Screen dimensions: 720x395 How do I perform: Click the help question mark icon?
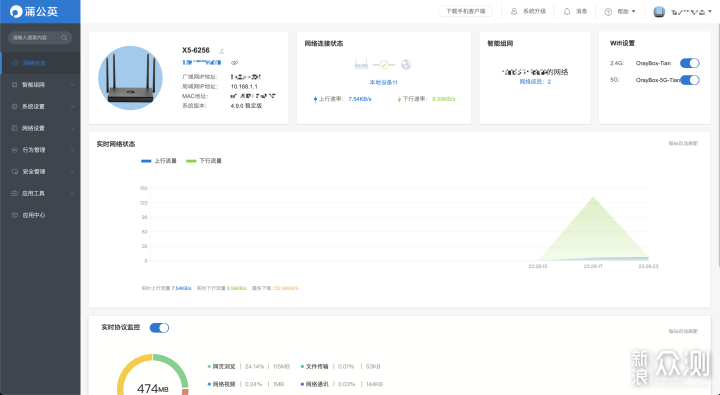tap(608, 12)
